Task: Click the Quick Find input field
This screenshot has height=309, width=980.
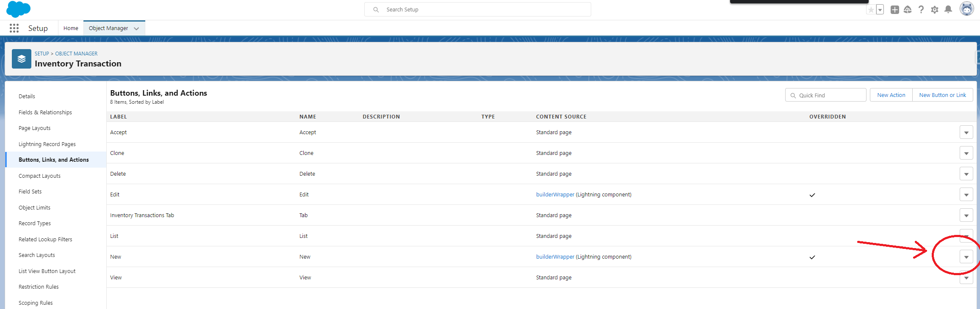Action: pyautogui.click(x=829, y=95)
